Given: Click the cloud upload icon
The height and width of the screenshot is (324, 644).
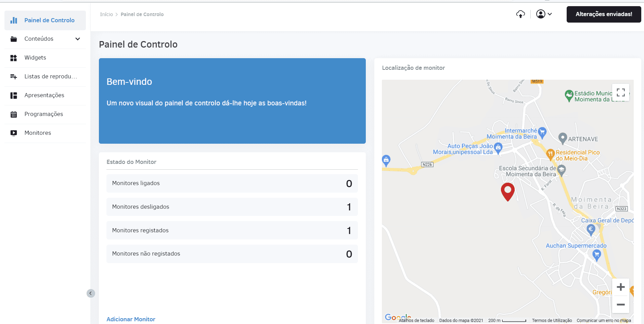Looking at the screenshot, I should (x=520, y=14).
